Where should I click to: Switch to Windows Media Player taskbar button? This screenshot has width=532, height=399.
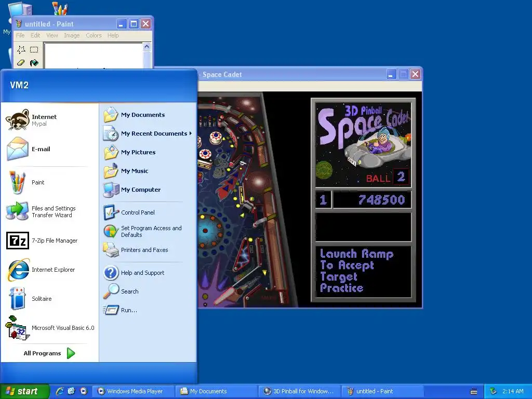(134, 391)
